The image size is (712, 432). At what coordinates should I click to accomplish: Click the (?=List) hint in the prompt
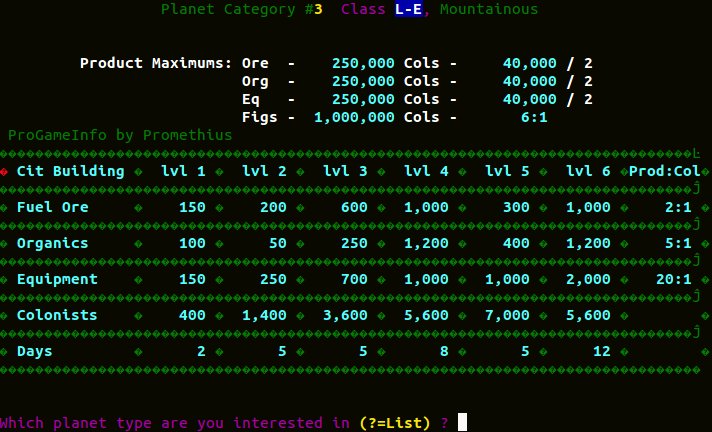click(x=398, y=423)
